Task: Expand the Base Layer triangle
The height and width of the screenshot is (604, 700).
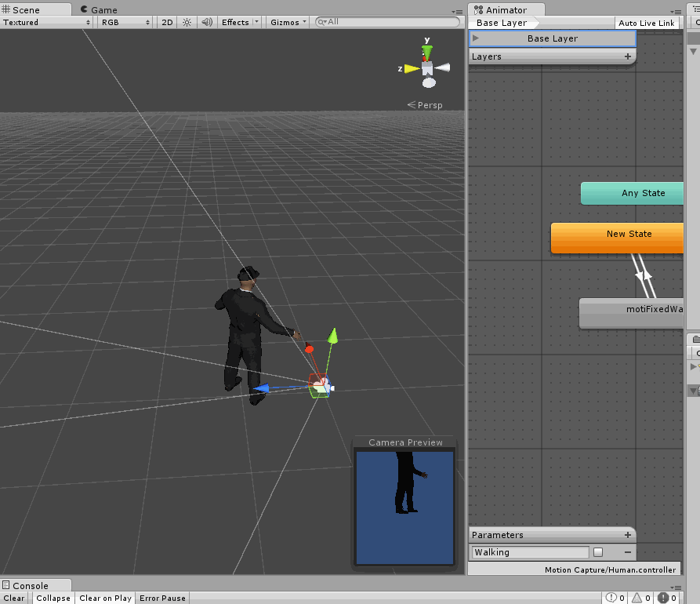Action: [x=476, y=38]
